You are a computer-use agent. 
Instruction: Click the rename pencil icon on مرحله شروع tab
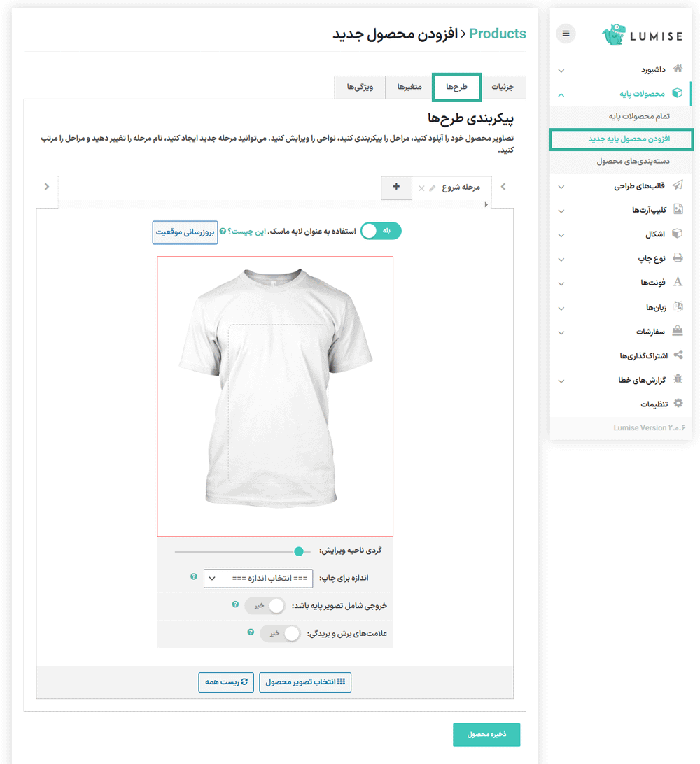pos(432,188)
